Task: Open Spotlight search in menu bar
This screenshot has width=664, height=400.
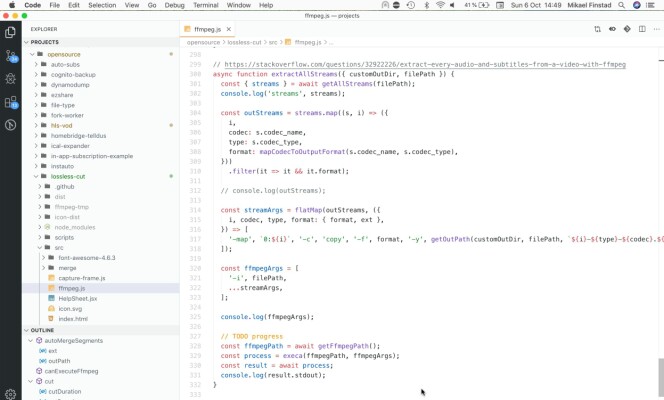Action: click(621, 5)
